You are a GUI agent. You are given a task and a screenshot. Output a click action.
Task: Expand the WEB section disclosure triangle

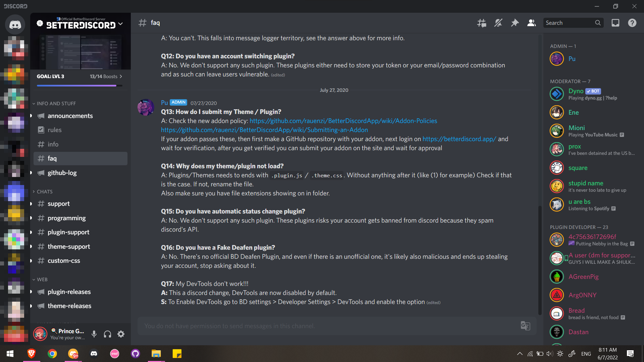pos(34,279)
